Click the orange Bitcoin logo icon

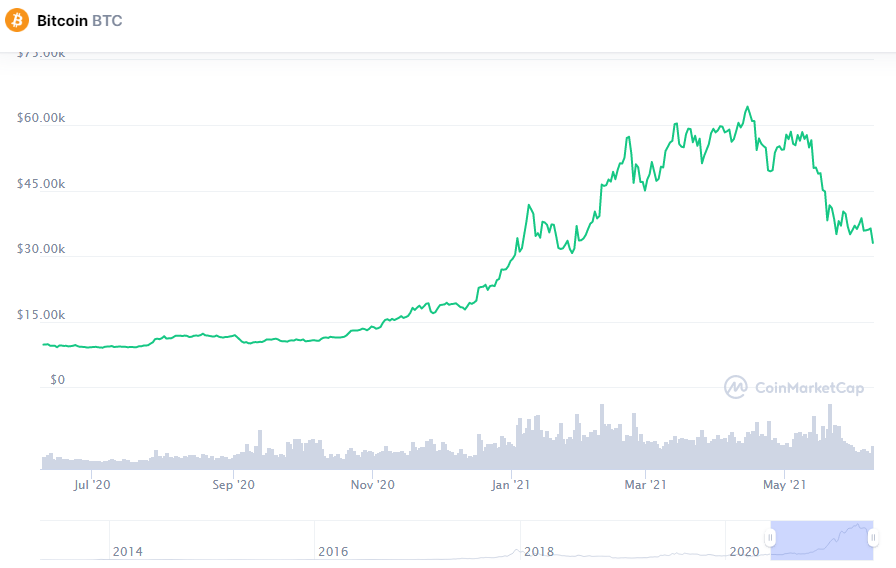pos(17,20)
